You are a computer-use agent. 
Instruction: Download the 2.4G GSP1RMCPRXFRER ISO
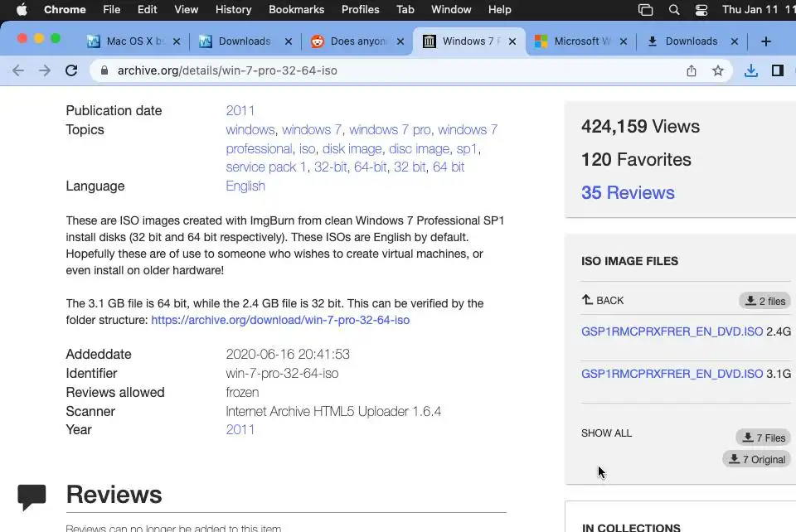[x=672, y=331]
